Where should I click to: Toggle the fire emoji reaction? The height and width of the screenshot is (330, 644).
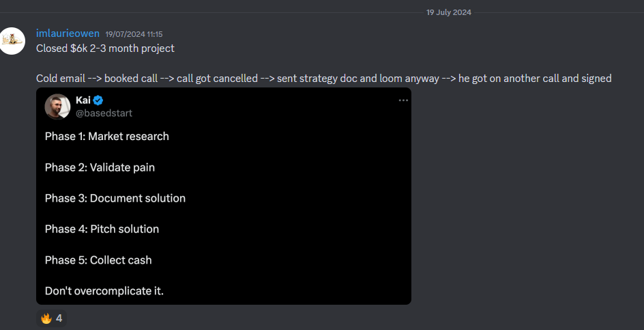coord(52,318)
